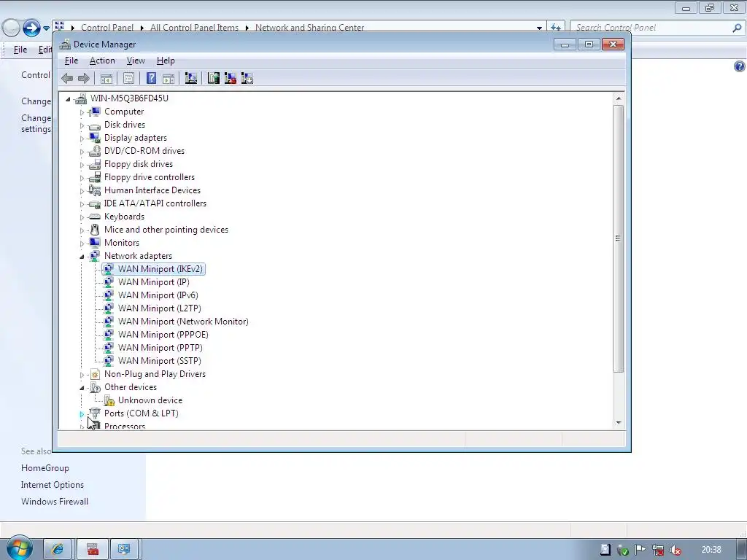This screenshot has height=560, width=747.
Task: Click the Forward arrow in Device Manager toolbar
Action: (x=83, y=78)
